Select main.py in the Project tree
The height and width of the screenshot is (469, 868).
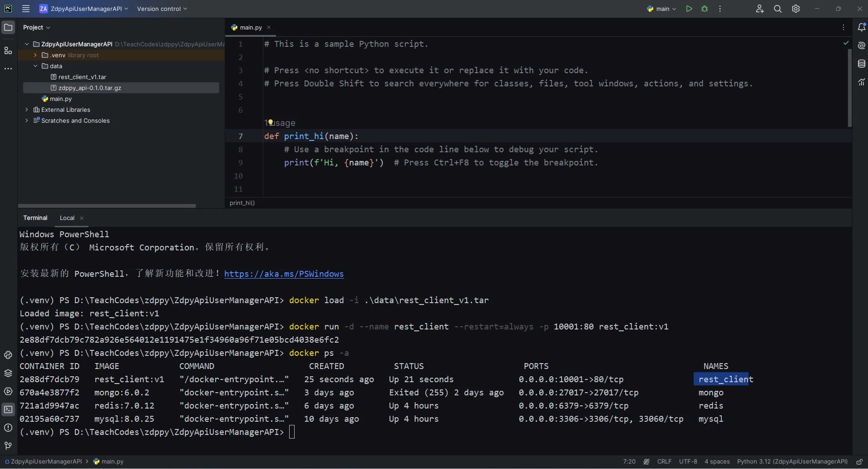click(x=61, y=99)
